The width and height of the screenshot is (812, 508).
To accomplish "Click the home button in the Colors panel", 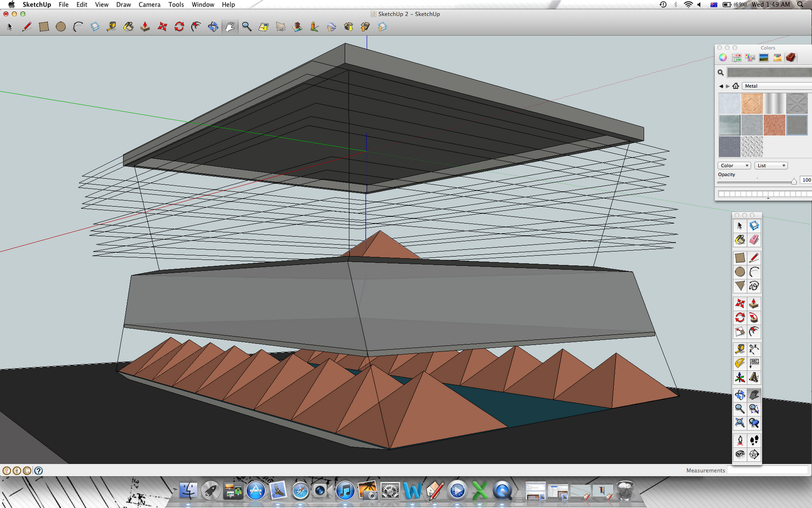I will pyautogui.click(x=736, y=86).
